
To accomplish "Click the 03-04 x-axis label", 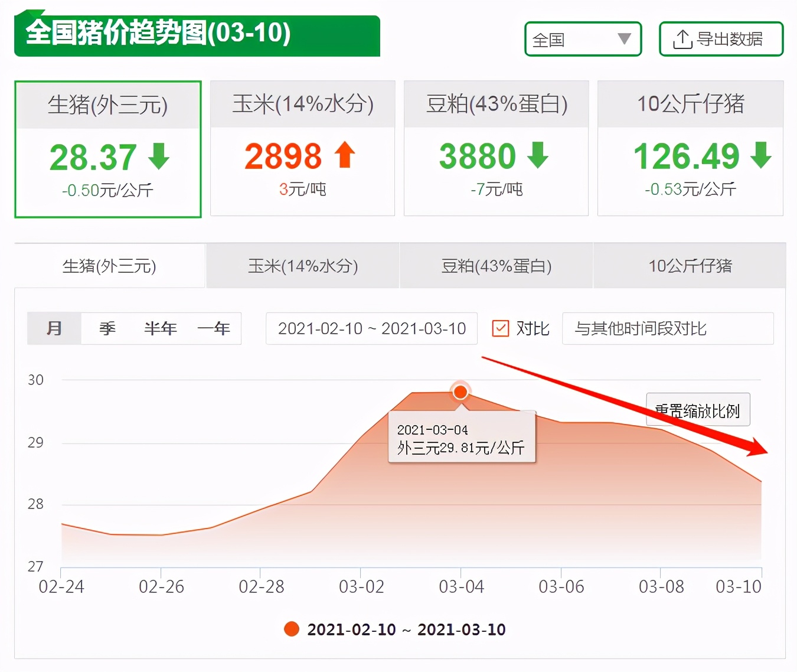I will 461,586.
